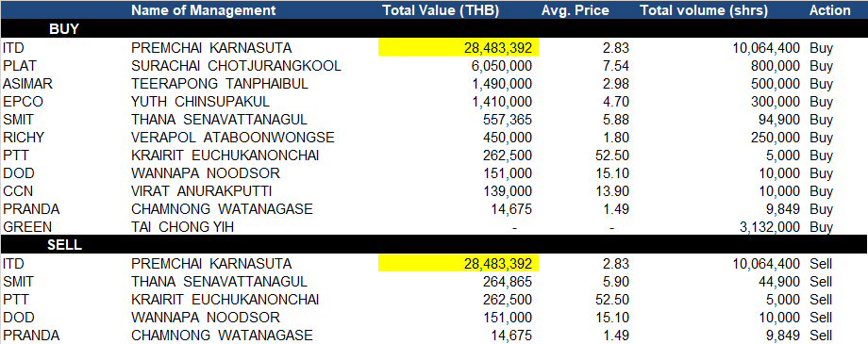Select the volume 250,000
Viewport: 868px width, 344px height.
[x=775, y=138]
